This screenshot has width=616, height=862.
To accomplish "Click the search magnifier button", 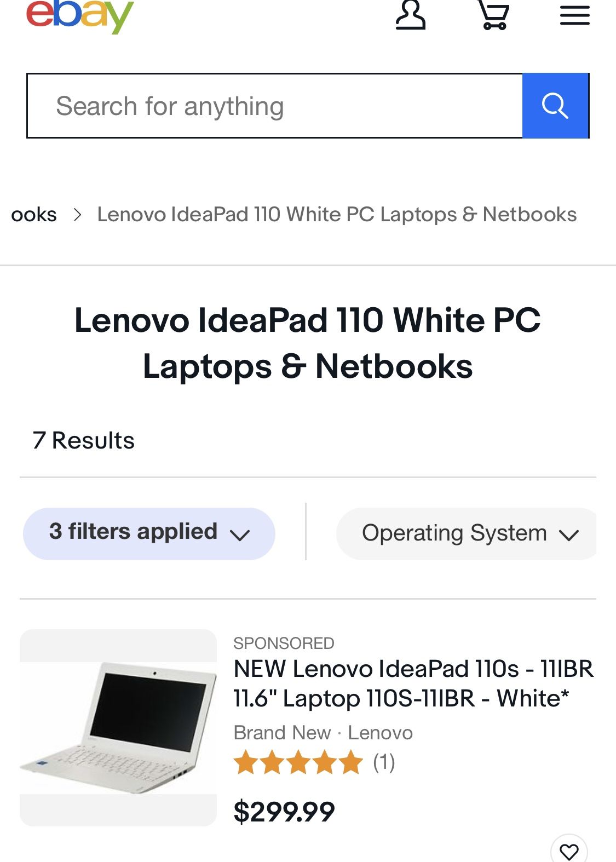I will [556, 105].
